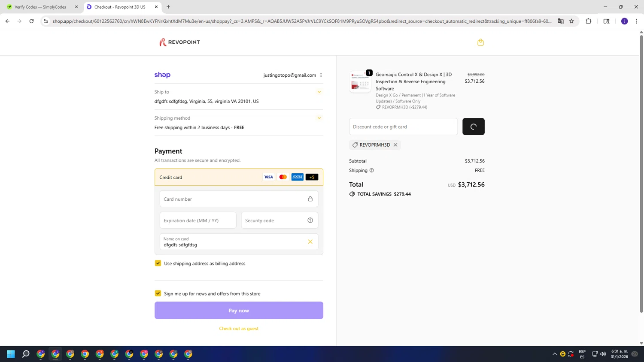Open the Windows Start menu
The width and height of the screenshot is (644, 362).
[x=11, y=354]
